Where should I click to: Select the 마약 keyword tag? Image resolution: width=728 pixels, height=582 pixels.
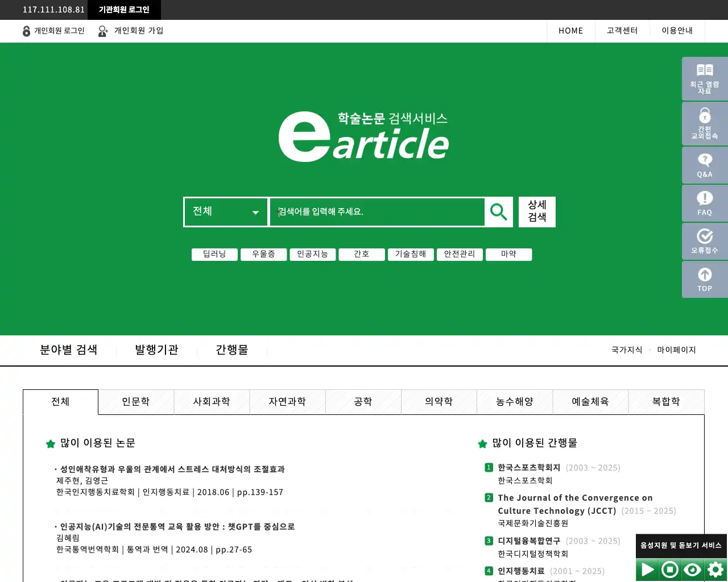509,255
